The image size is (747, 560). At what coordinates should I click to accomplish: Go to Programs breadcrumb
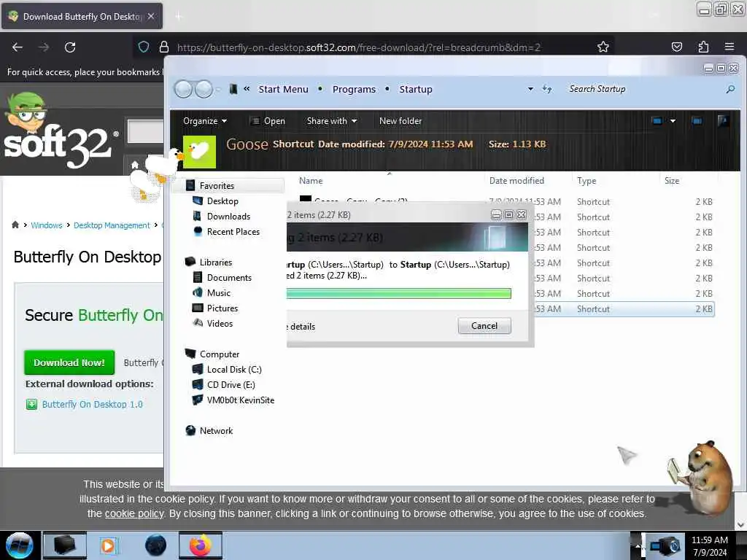[x=354, y=89]
